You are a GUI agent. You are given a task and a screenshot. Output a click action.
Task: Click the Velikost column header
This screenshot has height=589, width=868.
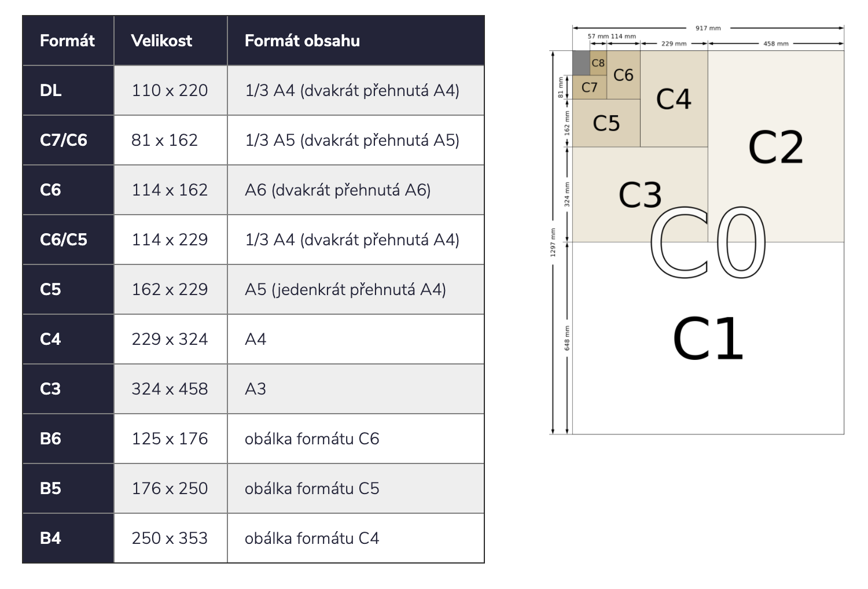(161, 41)
